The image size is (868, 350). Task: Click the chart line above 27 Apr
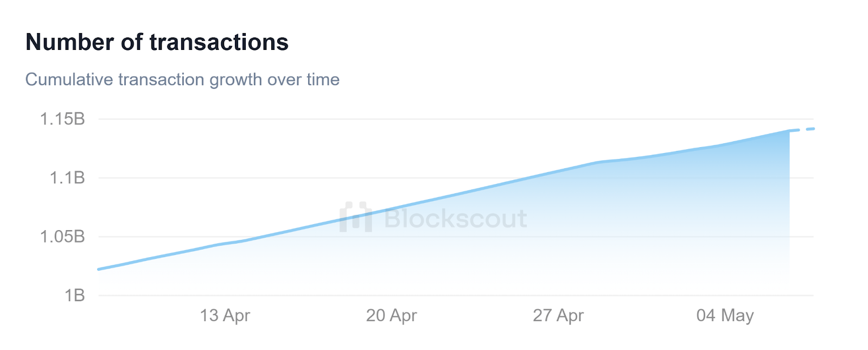[558, 171]
